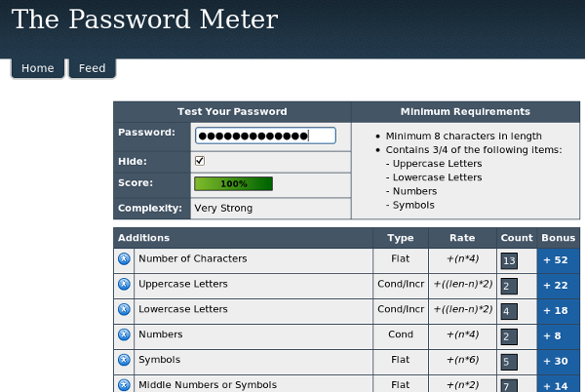The height and width of the screenshot is (392, 585).
Task: Click the Very Strong complexity text
Action: coord(223,208)
